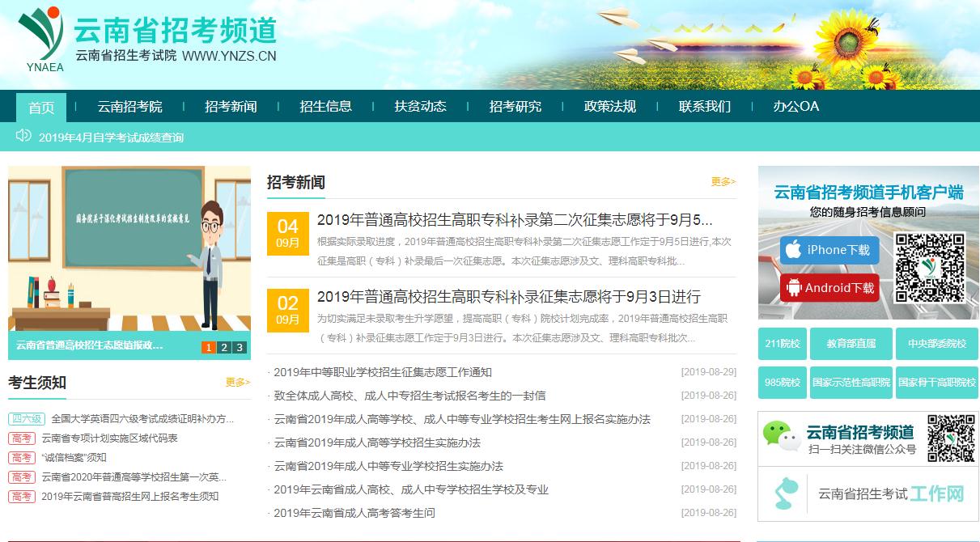Click the WeChat green logo icon
Image resolution: width=980 pixels, height=542 pixels.
[781, 437]
